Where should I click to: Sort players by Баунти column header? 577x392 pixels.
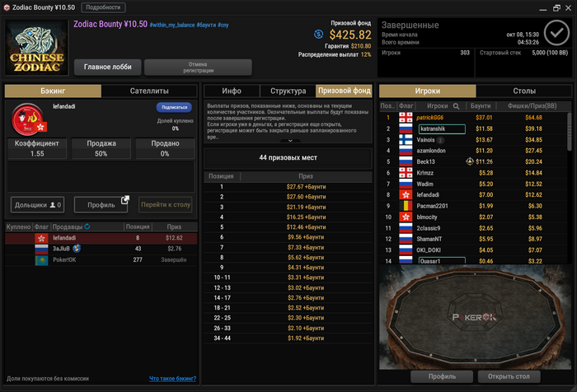click(x=481, y=106)
